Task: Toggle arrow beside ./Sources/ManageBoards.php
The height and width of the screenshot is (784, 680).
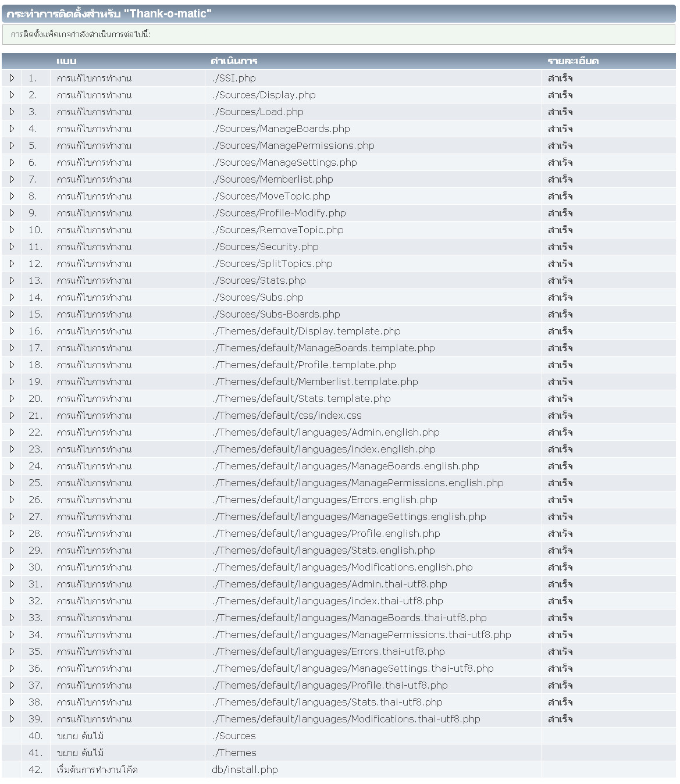Action: pos(12,129)
